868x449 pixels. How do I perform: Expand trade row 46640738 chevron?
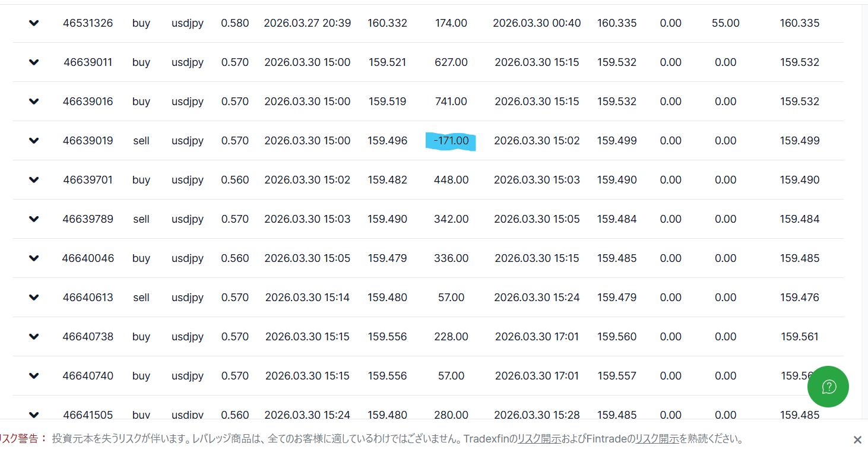click(34, 337)
